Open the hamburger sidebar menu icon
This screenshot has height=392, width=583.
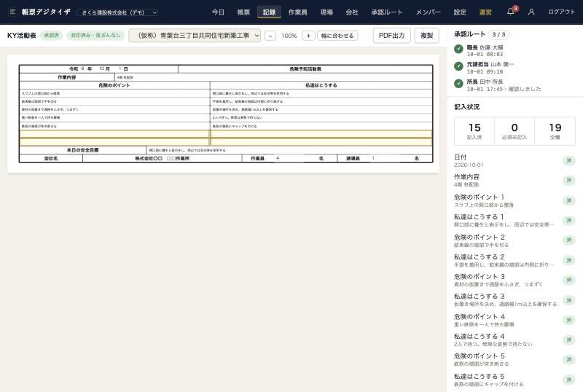coord(12,12)
